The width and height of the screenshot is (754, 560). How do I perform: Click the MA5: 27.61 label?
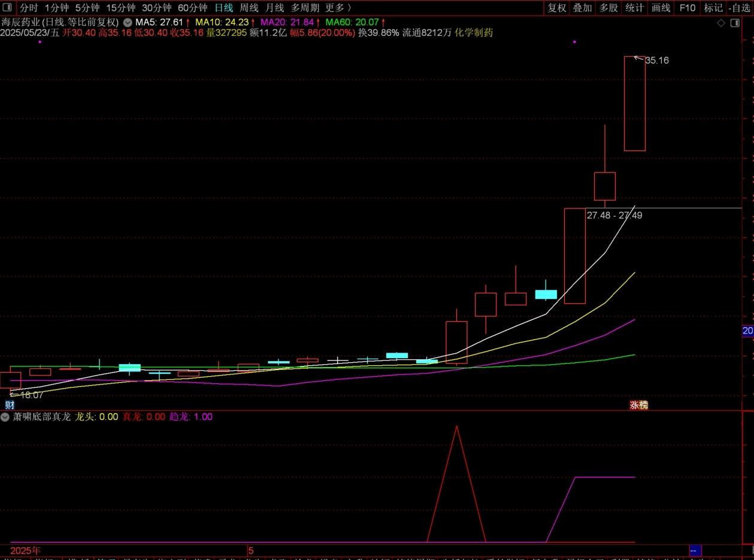159,22
